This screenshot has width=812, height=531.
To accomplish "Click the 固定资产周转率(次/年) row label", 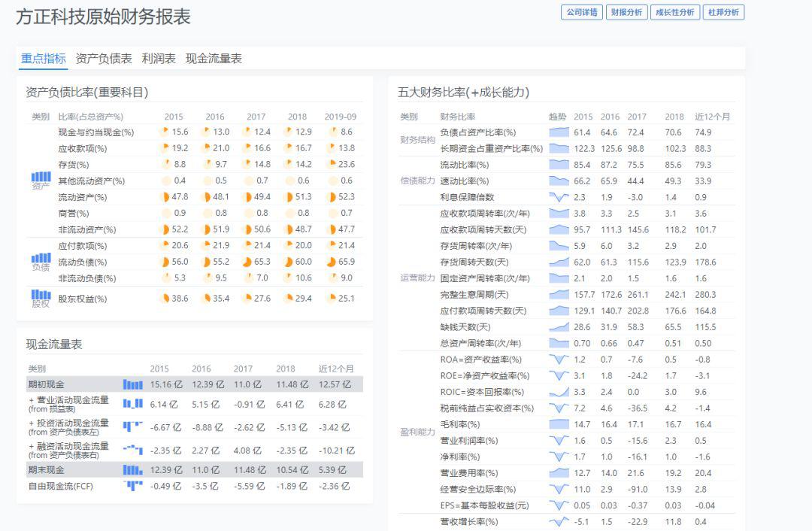I will click(485, 278).
